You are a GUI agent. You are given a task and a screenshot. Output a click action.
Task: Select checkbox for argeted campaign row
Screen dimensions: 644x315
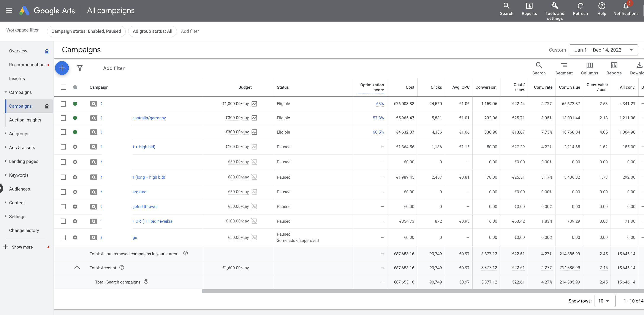coord(63,192)
